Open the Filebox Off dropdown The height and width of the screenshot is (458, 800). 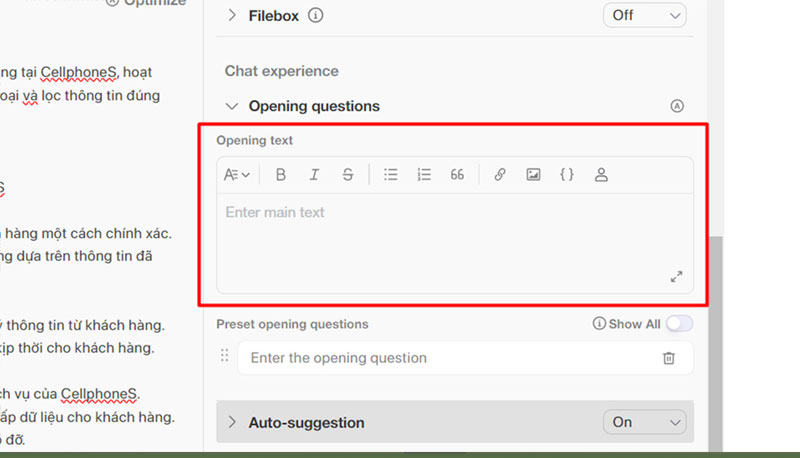[x=645, y=16]
